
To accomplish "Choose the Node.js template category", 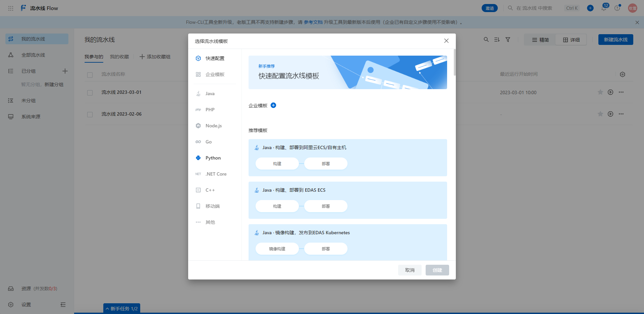I will pyautogui.click(x=213, y=126).
